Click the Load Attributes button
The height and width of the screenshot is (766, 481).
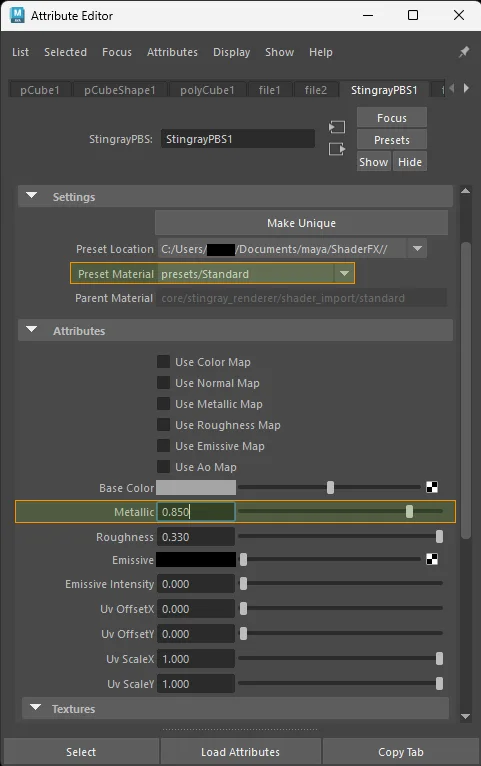click(241, 751)
